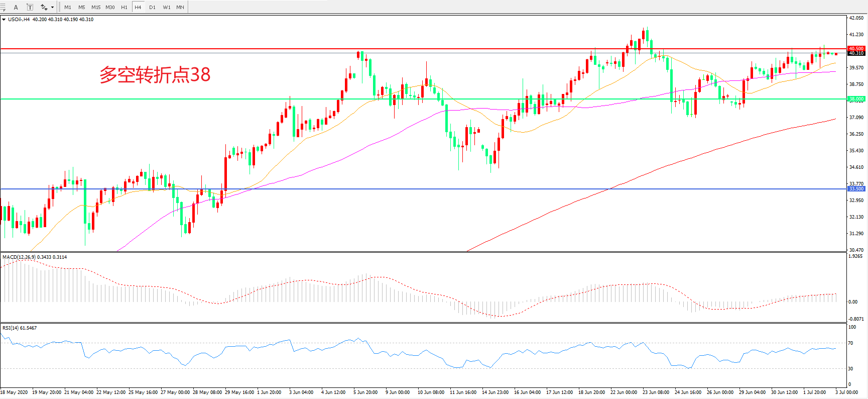This screenshot has width=868, height=399.
Task: Select the W1 weekly timeframe
Action: click(x=166, y=7)
